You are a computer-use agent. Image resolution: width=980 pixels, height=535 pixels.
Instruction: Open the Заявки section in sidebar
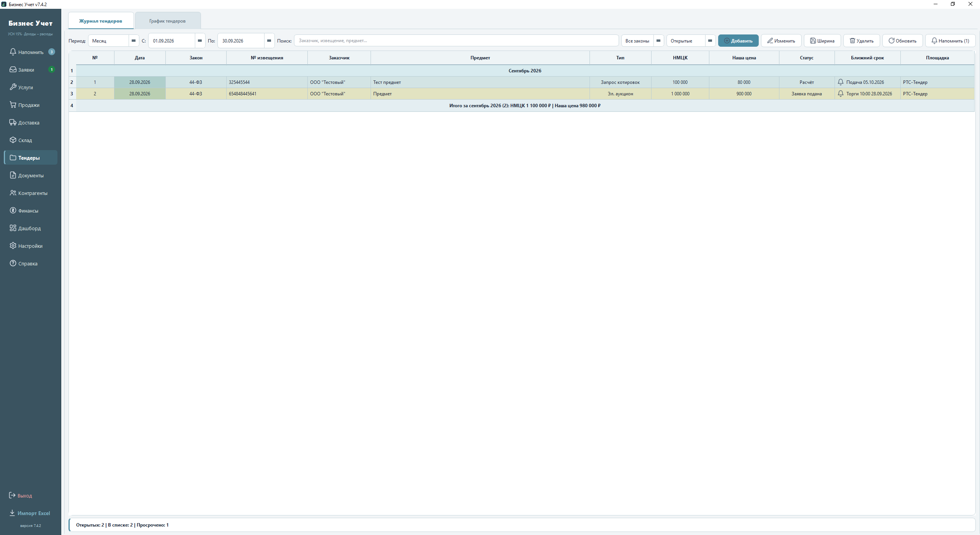[x=31, y=70]
